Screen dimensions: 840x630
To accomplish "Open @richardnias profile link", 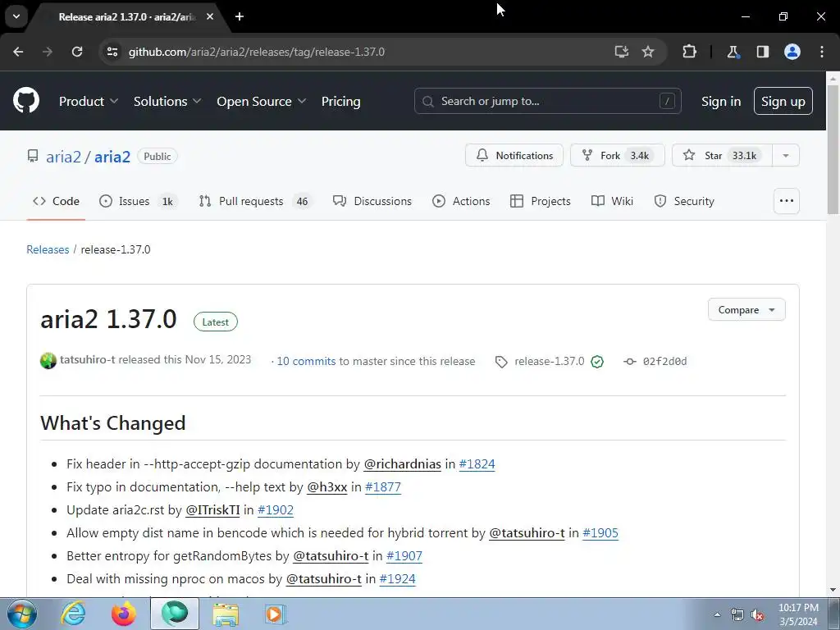I will tap(402, 464).
